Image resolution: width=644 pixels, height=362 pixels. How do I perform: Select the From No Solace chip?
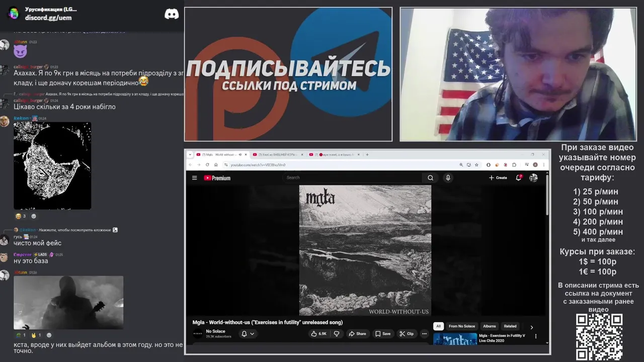[x=462, y=326]
